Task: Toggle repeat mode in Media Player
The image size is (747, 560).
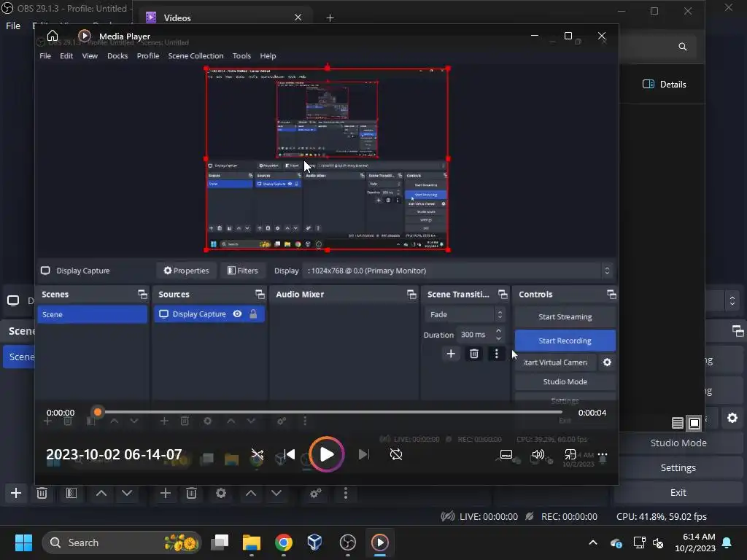Action: tap(396, 455)
